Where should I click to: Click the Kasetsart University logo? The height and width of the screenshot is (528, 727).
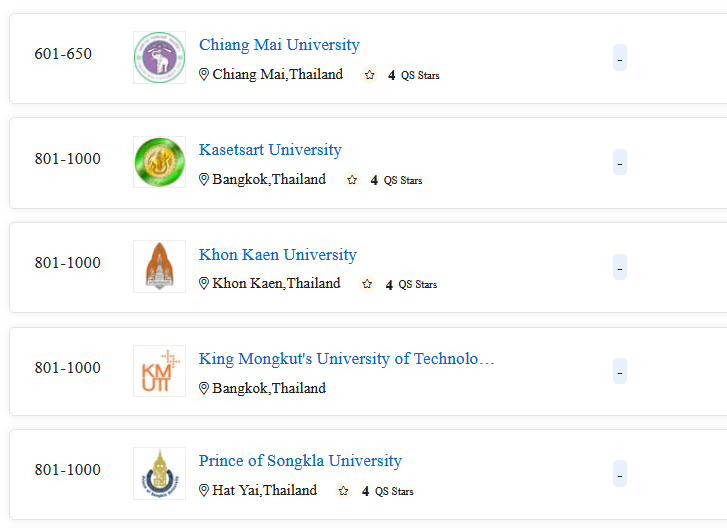coord(159,162)
